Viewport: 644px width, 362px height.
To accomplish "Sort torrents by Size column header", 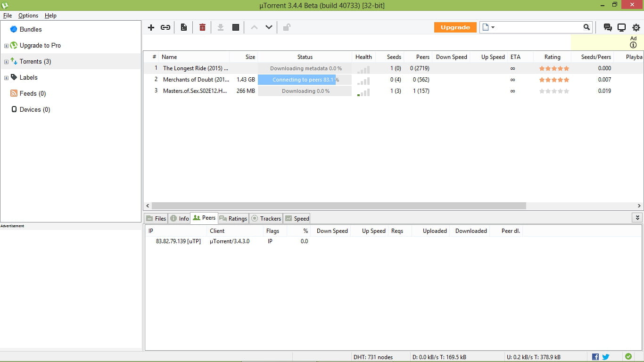I will (243, 57).
